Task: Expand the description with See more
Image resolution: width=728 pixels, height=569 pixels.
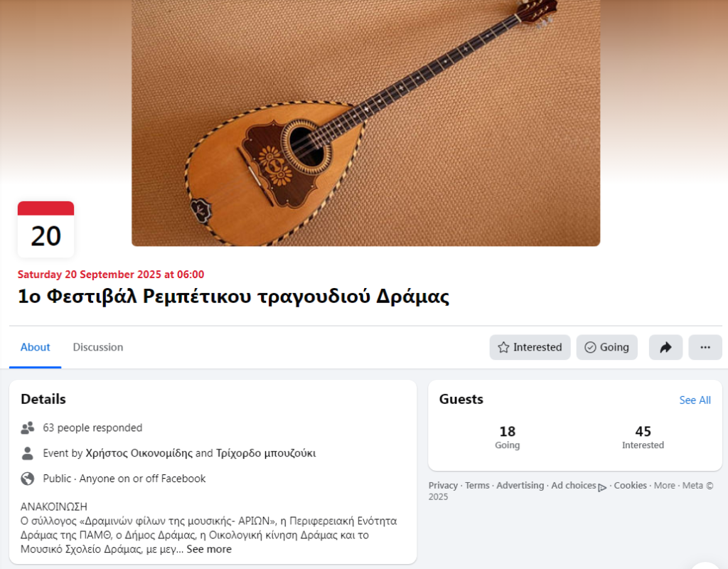Action: coord(209,549)
